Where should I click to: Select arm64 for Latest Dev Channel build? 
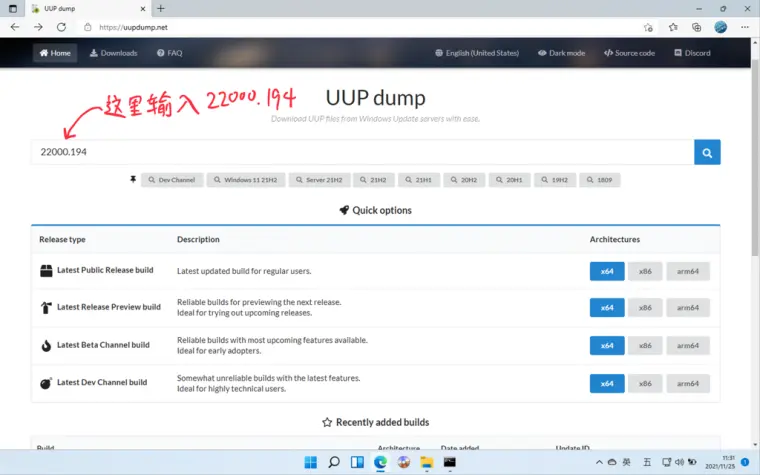(x=688, y=383)
